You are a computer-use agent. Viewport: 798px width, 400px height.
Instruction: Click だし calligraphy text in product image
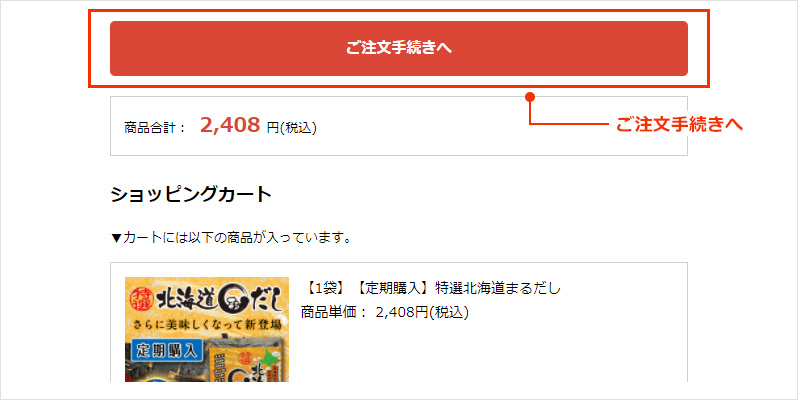pos(265,300)
